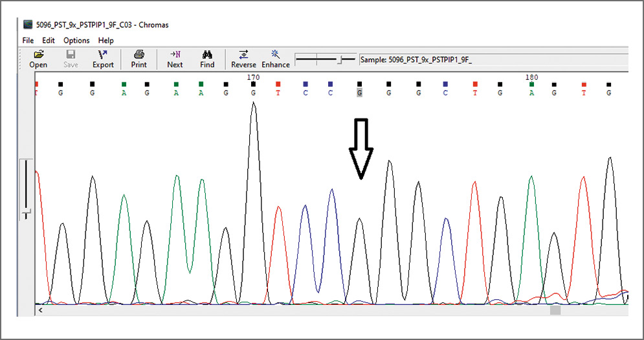Image resolution: width=644 pixels, height=340 pixels.
Task: Select the G base at position 170
Action: pyautogui.click(x=252, y=93)
